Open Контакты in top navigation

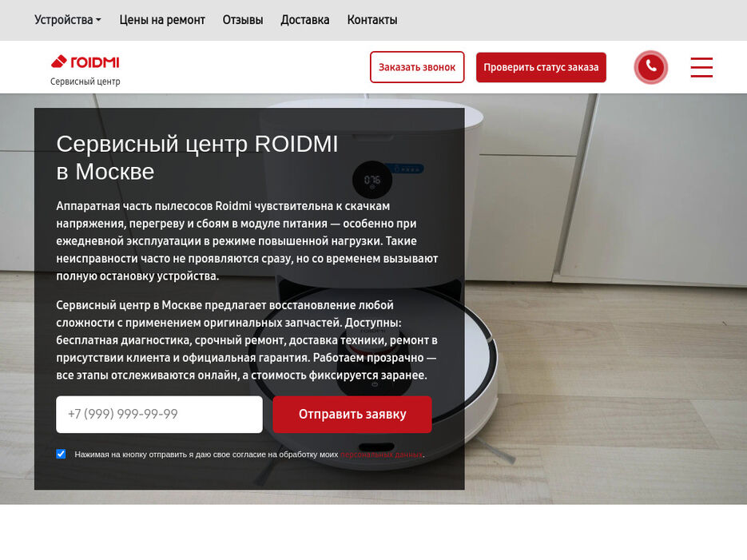[x=372, y=20]
